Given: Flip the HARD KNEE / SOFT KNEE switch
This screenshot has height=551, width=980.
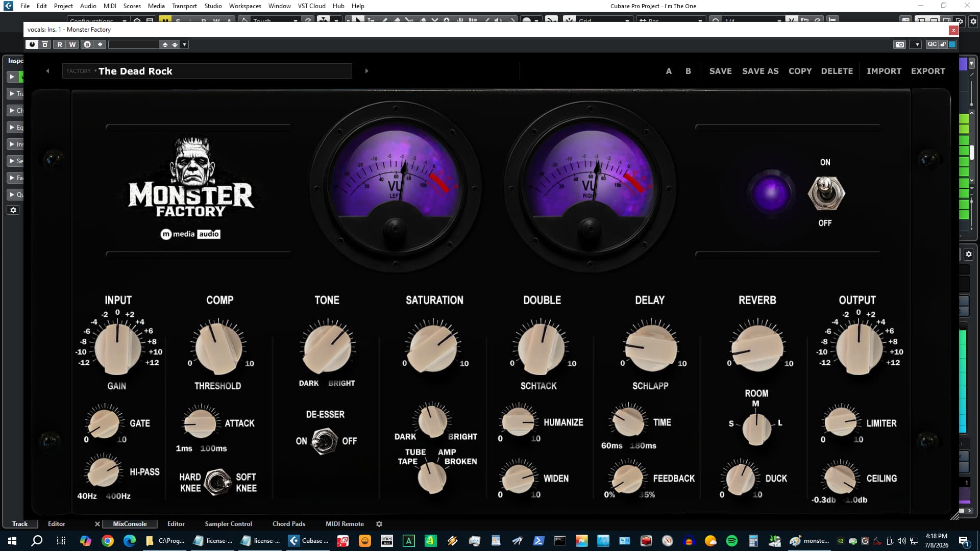Looking at the screenshot, I should (218, 482).
